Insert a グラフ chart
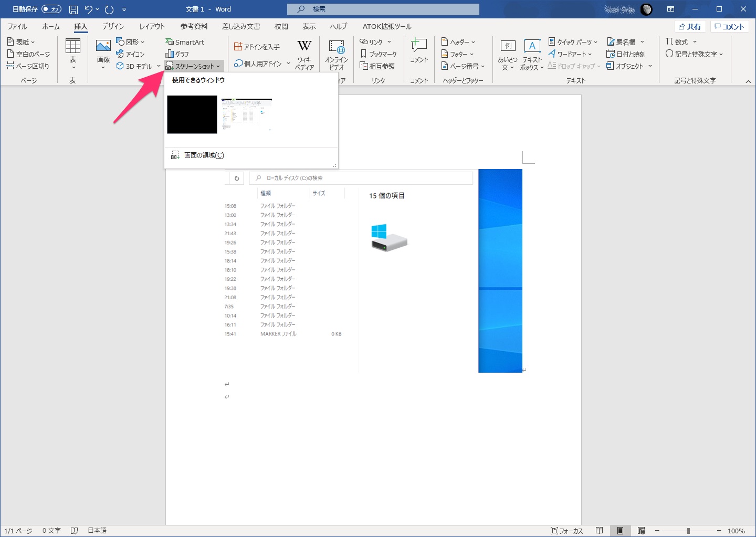 177,54
